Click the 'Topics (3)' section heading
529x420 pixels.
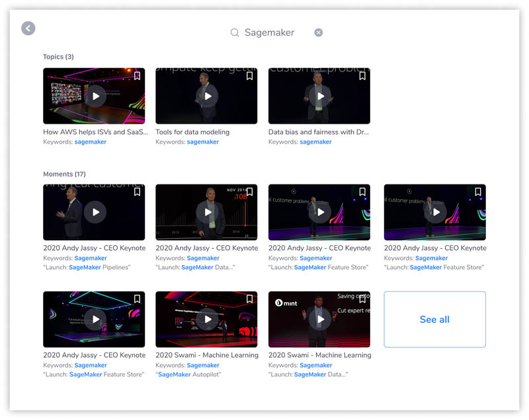58,57
